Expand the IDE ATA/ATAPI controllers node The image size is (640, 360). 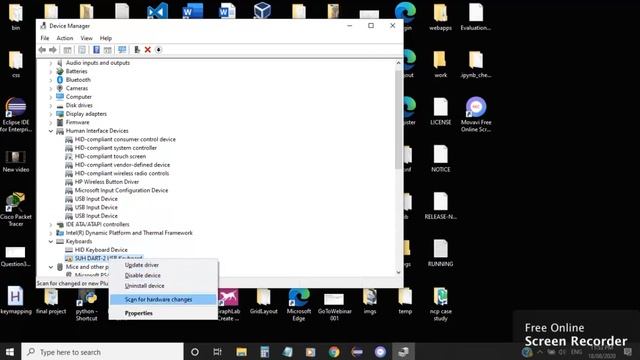51,224
